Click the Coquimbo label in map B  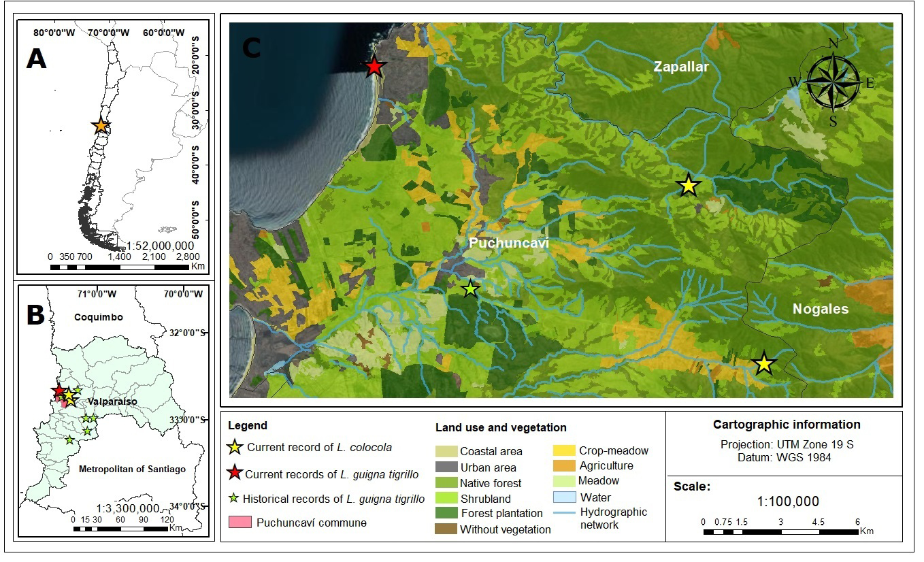(99, 317)
